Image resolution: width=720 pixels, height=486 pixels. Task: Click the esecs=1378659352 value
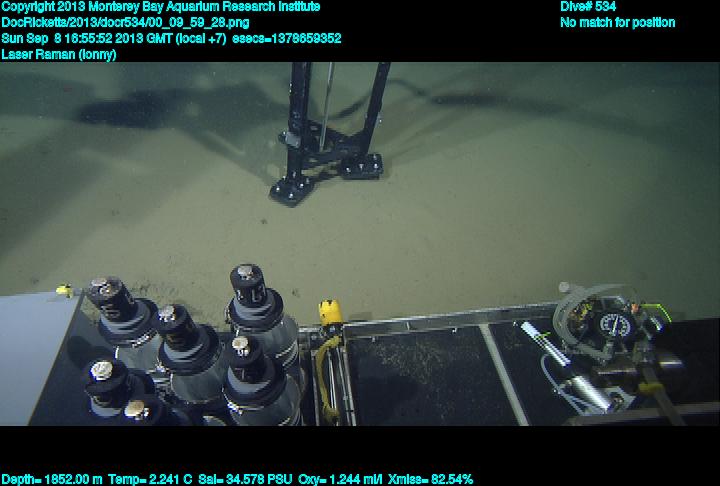pyautogui.click(x=287, y=38)
